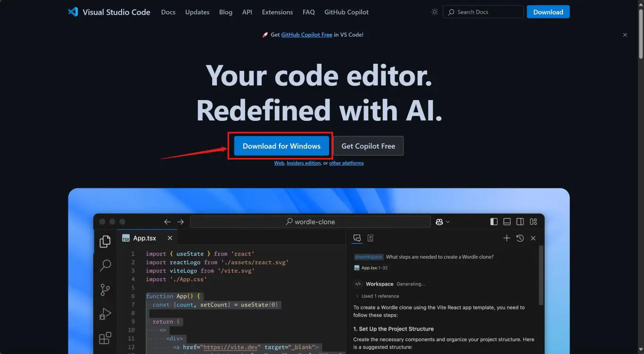This screenshot has width=644, height=354.
Task: Open the Extensions menu in top navigation
Action: (x=277, y=12)
